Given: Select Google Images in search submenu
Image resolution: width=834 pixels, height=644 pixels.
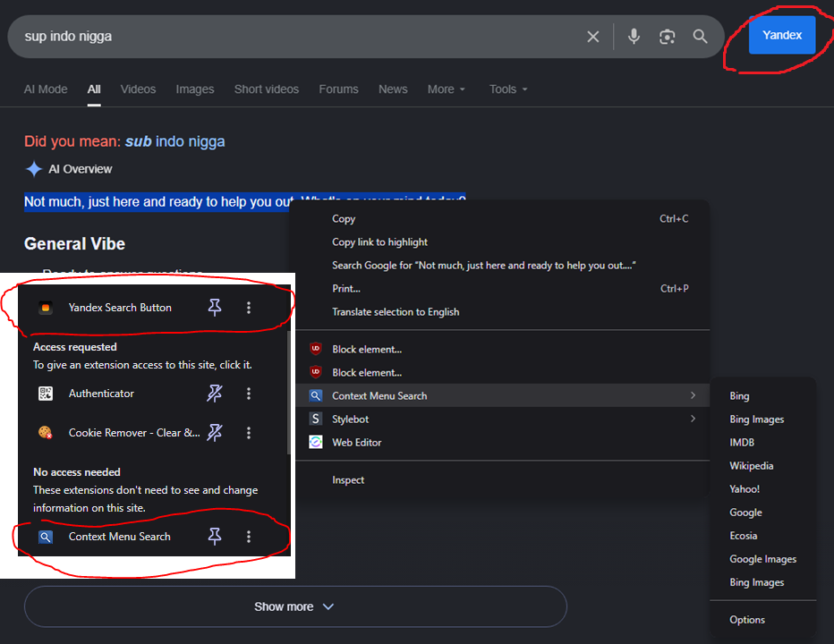Looking at the screenshot, I should click(762, 559).
